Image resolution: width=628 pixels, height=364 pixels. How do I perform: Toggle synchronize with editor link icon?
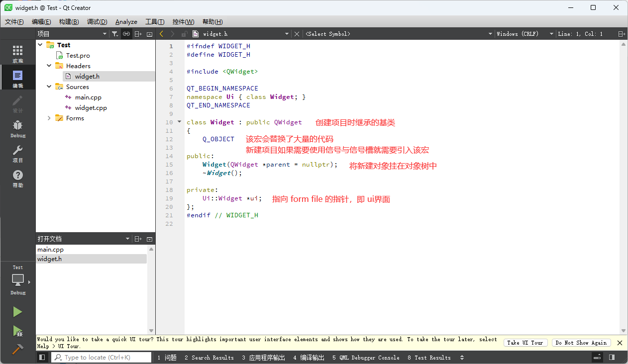(x=126, y=34)
